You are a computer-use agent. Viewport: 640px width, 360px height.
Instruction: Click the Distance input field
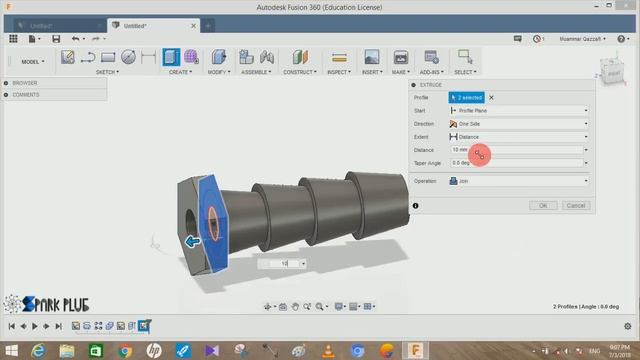click(x=516, y=150)
